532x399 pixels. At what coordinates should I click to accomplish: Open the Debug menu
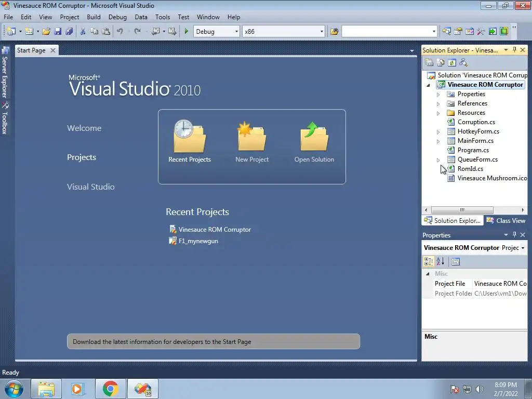117,17
